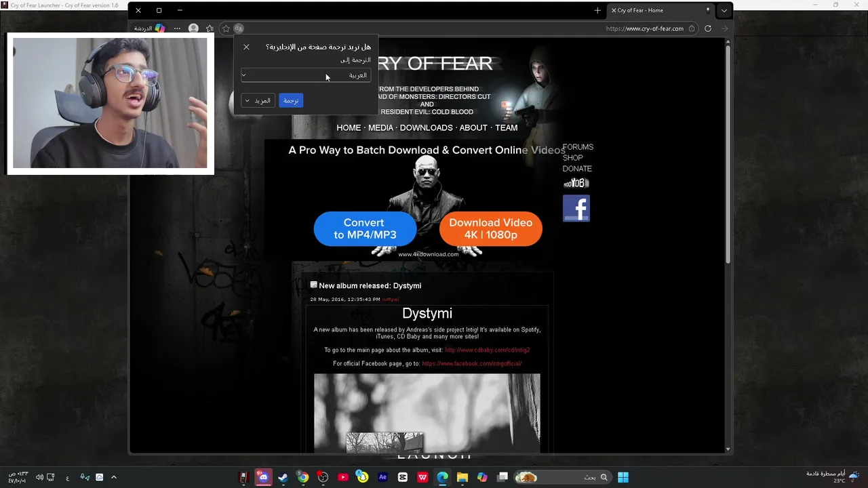The width and height of the screenshot is (868, 488).
Task: Open Discord from taskbar
Action: point(263,477)
